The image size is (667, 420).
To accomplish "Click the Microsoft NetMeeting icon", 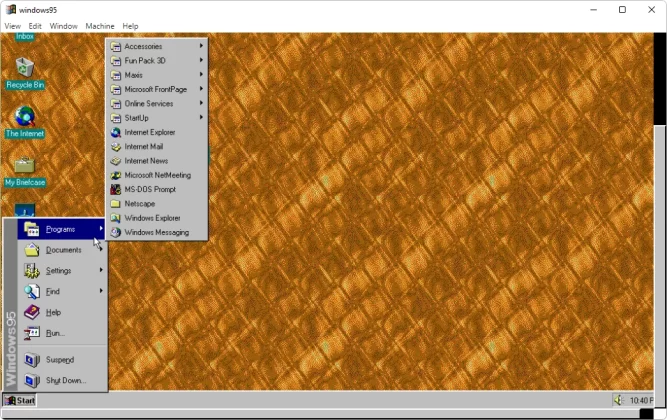I will 116,175.
